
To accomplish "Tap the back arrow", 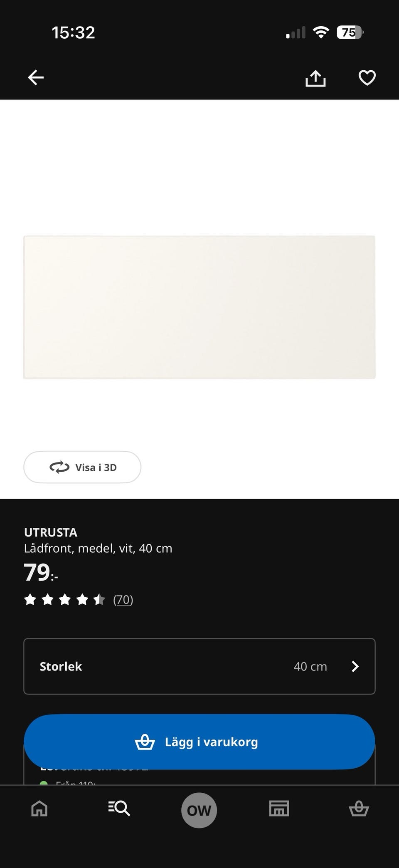I will [x=36, y=78].
